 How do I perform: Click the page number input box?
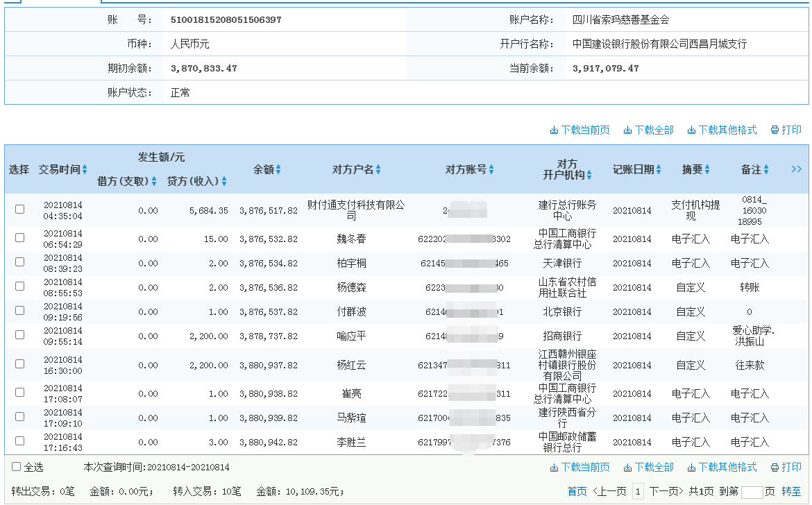click(x=637, y=490)
